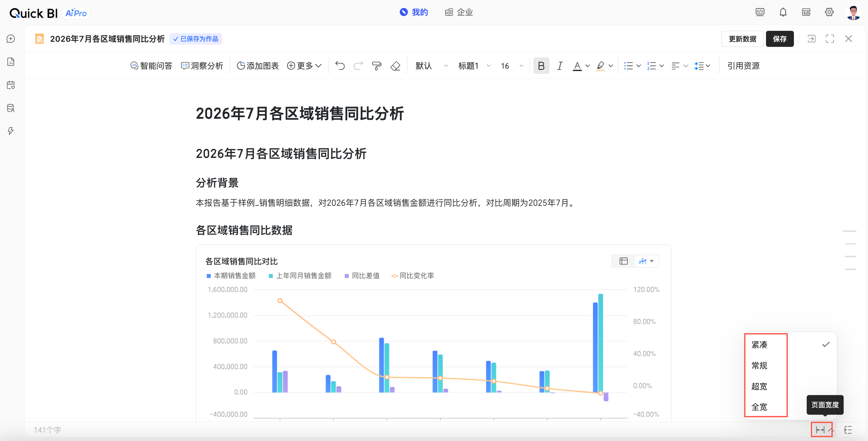Expand font color options arrow
Viewport: 868px width, 441px height.
click(588, 66)
